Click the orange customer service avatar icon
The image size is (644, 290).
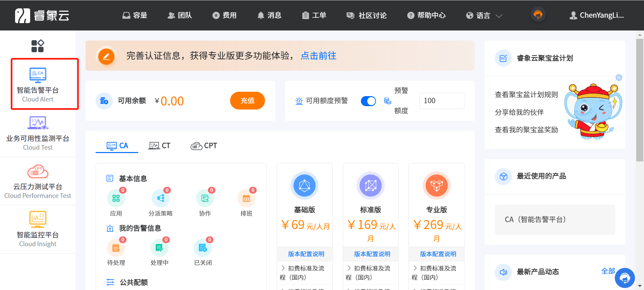[x=538, y=15]
